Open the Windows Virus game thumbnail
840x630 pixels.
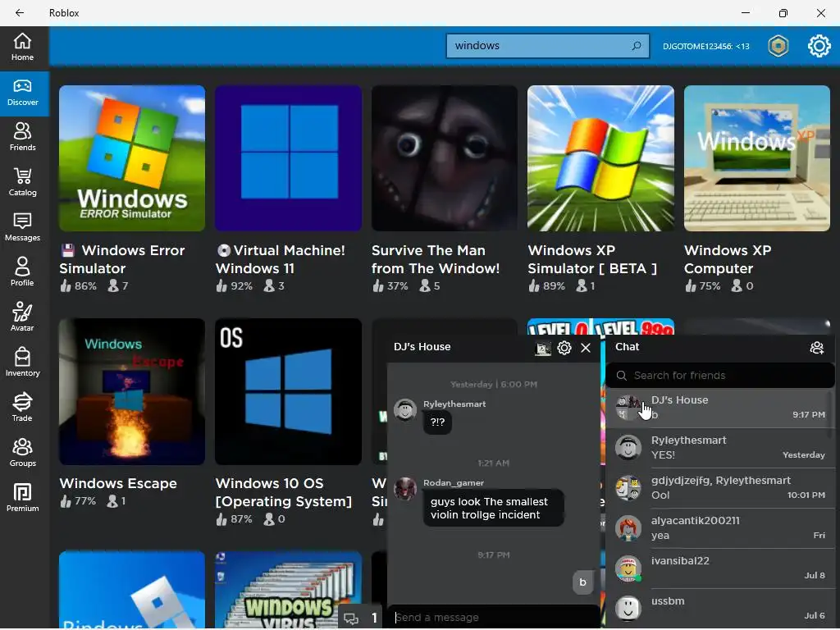pyautogui.click(x=288, y=590)
